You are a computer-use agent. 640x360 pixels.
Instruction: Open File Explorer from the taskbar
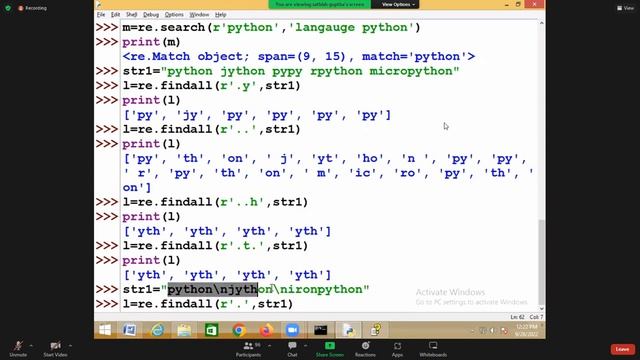(x=184, y=330)
